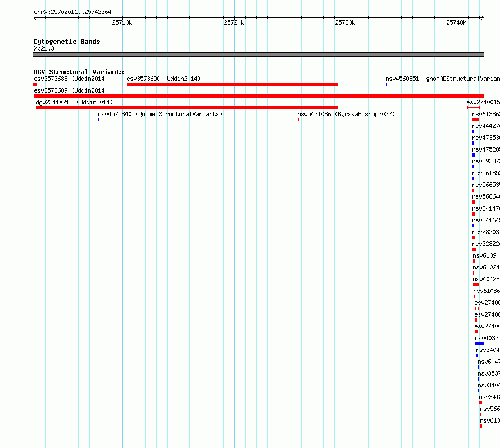Open the nsv4560851 gnomAD variant label
Image resolution: width=500 pixels, height=448 pixels.
(443, 79)
